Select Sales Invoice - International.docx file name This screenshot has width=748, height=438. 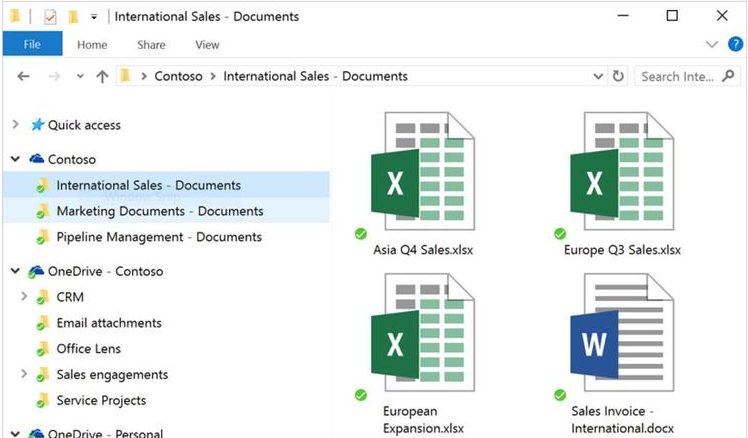click(x=623, y=419)
